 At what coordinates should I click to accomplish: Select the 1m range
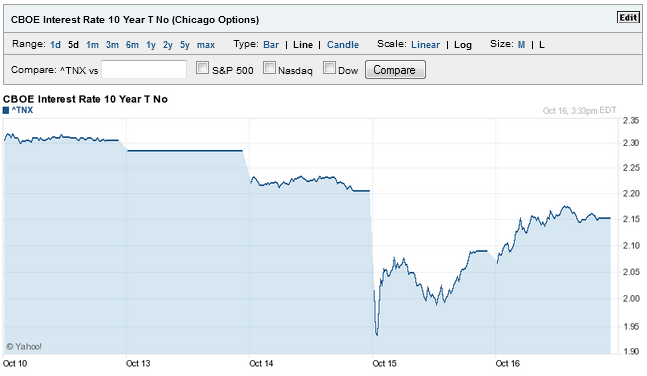click(x=92, y=45)
